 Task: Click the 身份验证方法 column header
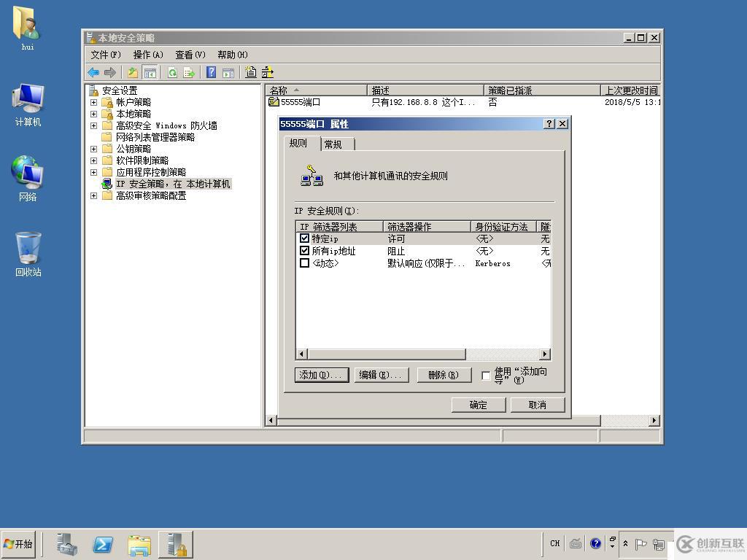click(503, 227)
